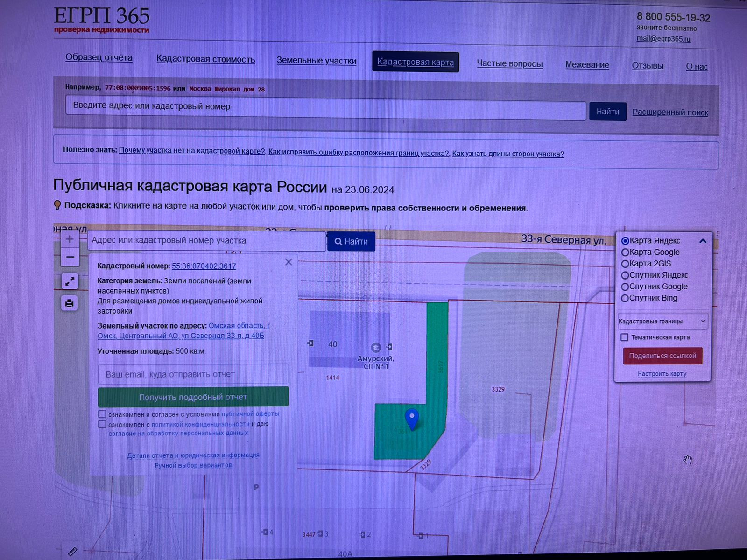This screenshot has width=747, height=560.
Task: Check the политикой конфиденциальности consent box
Action: [102, 424]
